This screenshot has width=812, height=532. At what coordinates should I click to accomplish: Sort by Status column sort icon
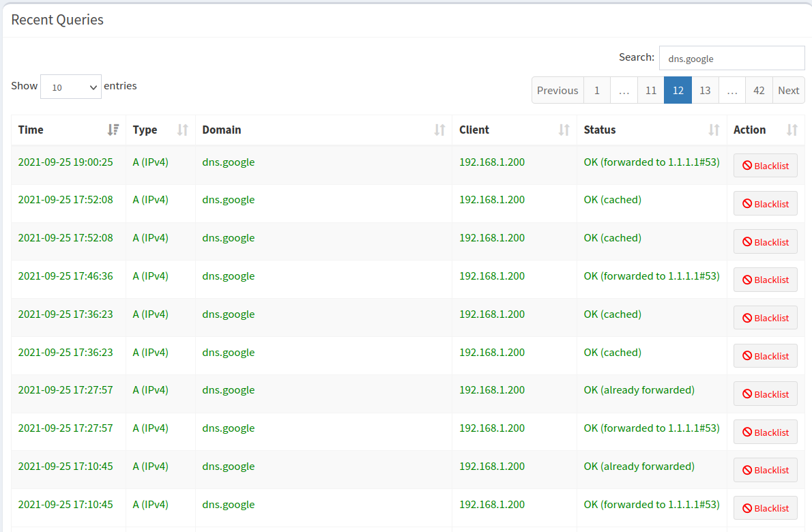click(714, 130)
